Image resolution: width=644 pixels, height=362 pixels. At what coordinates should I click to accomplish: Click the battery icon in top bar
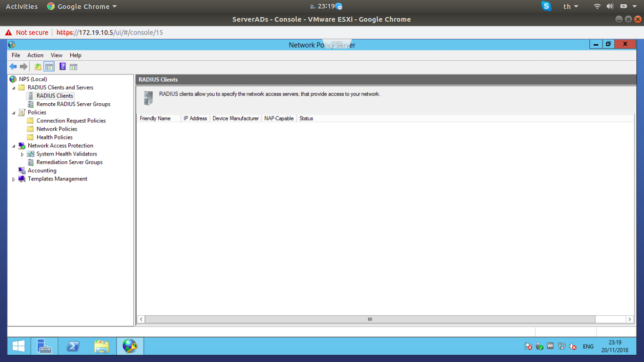[x=623, y=7]
